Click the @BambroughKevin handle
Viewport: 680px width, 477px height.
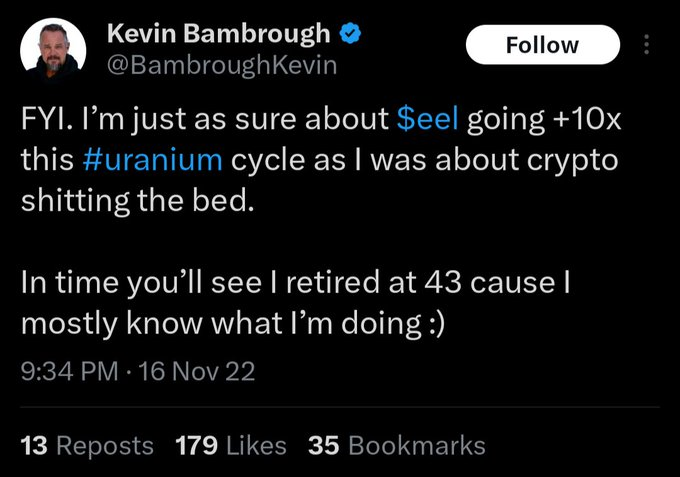tap(221, 66)
